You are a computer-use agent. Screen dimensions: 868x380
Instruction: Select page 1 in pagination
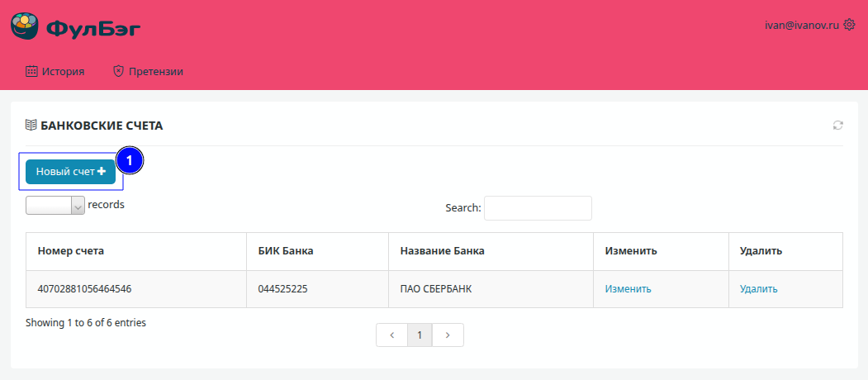[x=420, y=335]
